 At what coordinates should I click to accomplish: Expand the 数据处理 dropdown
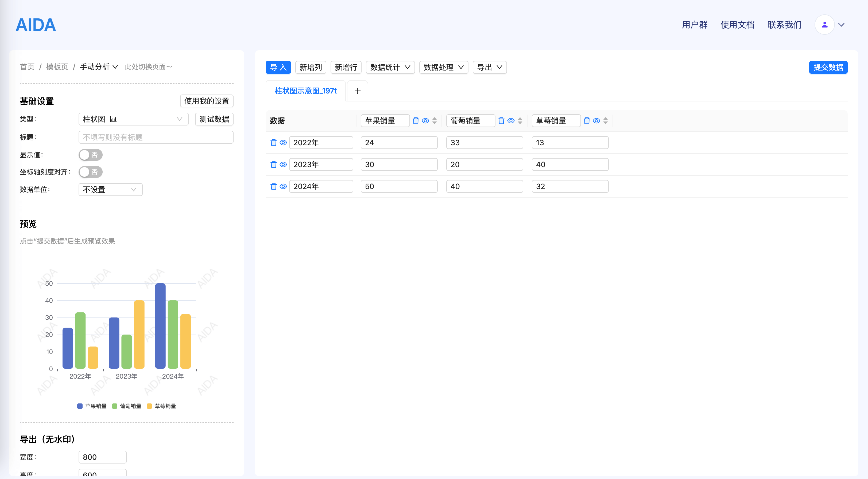[x=444, y=67]
